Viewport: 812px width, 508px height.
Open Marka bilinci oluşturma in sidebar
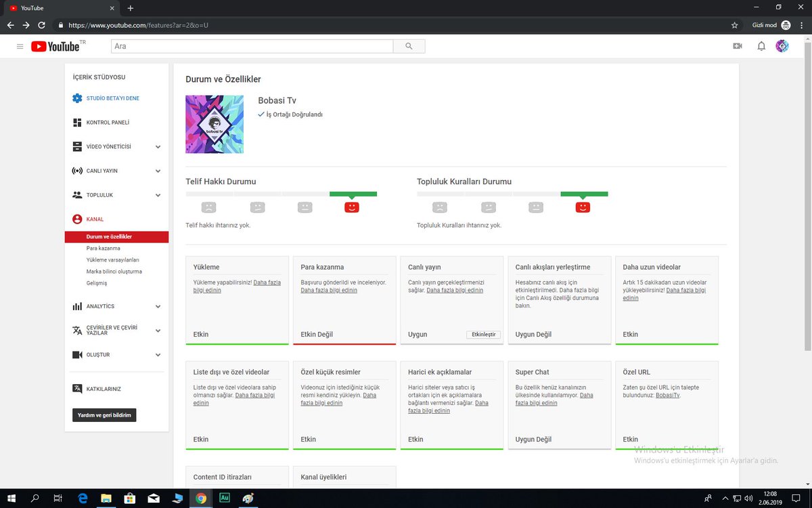pos(114,272)
